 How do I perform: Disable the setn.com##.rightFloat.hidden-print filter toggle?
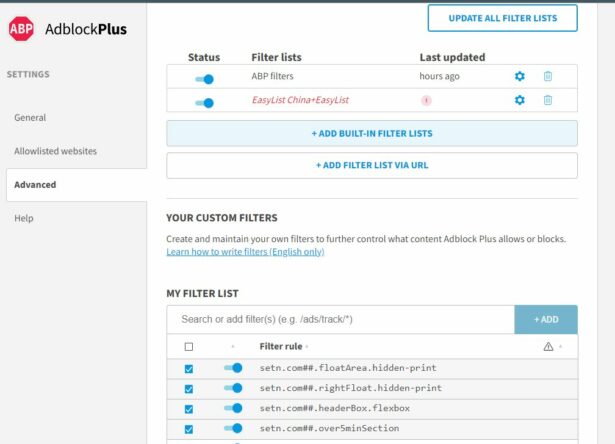pyautogui.click(x=233, y=388)
